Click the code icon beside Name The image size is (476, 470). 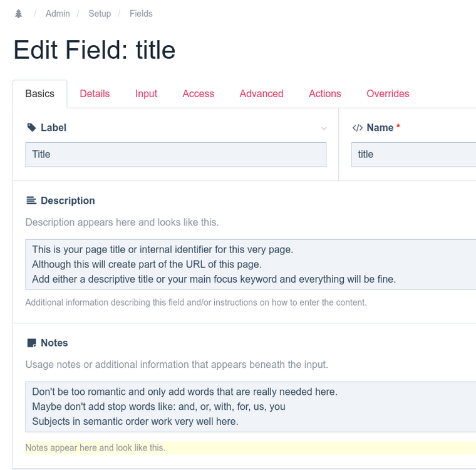click(357, 128)
